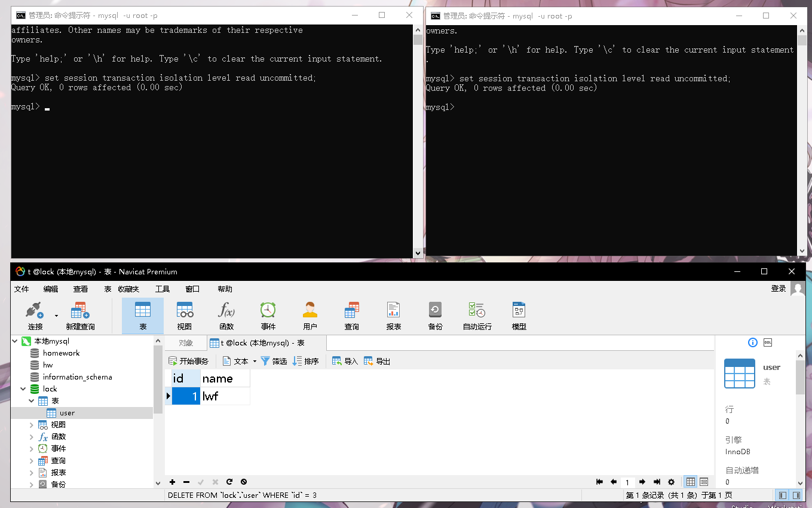The width and height of the screenshot is (812, 508).
Task: Go to the first record
Action: pos(600,482)
